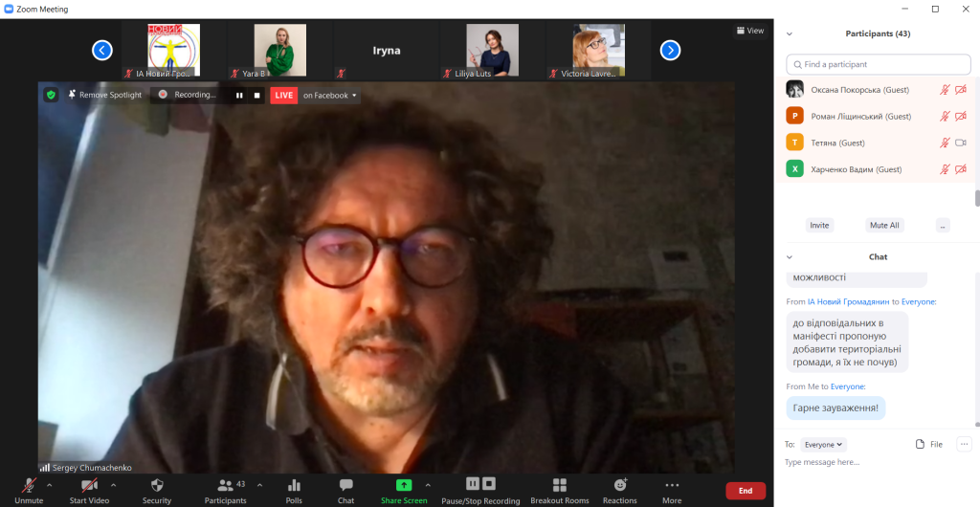Viewport: 980px width, 507px height.
Task: Select the Iryna participant tile
Action: [387, 50]
